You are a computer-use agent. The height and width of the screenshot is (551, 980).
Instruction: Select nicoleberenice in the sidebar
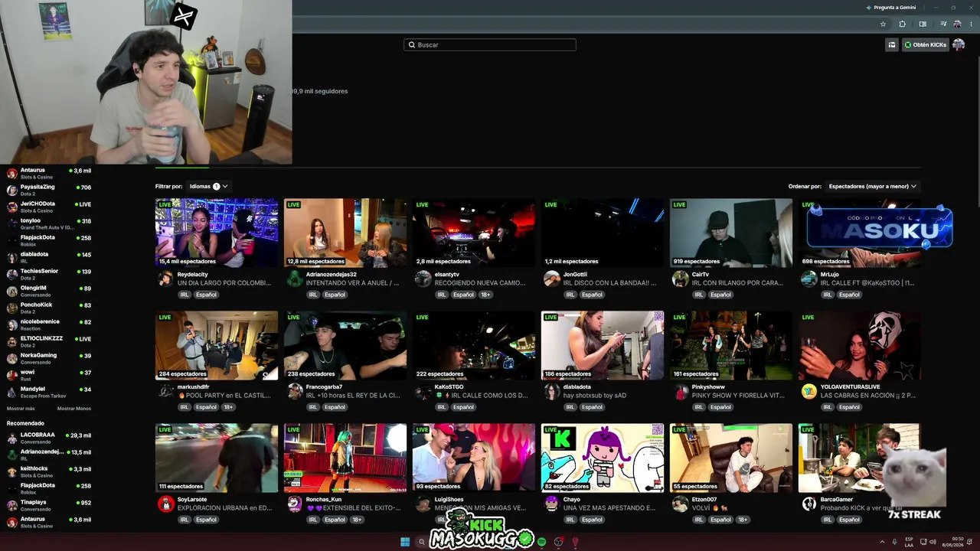point(49,324)
